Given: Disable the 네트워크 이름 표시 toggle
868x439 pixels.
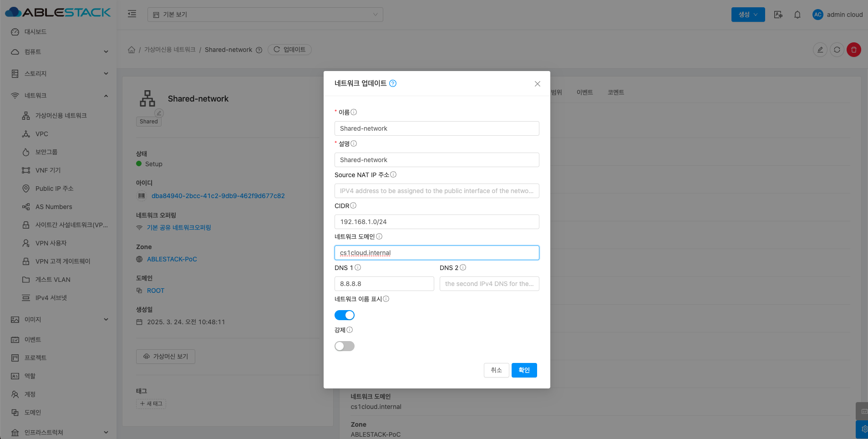Looking at the screenshot, I should click(x=345, y=315).
